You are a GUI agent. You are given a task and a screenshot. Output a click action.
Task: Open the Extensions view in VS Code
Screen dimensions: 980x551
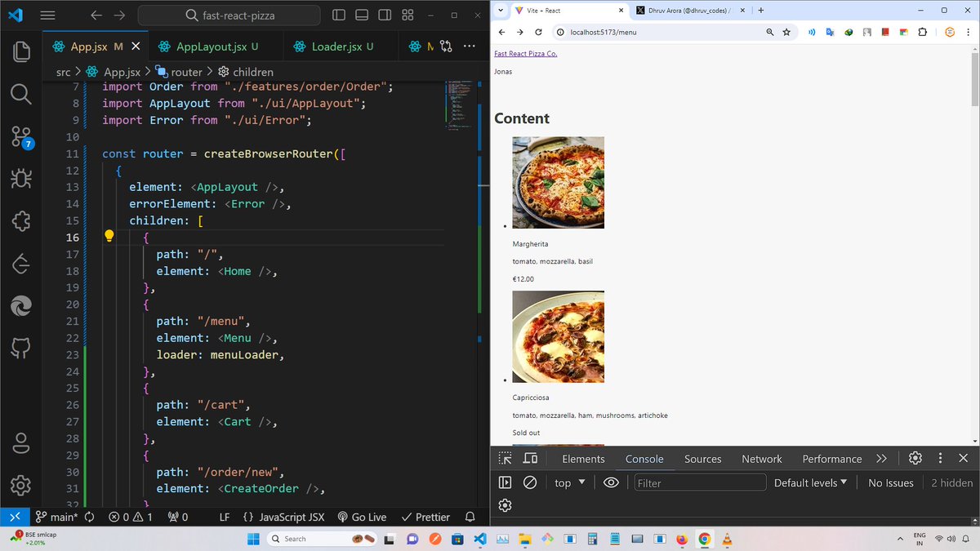pos(21,221)
